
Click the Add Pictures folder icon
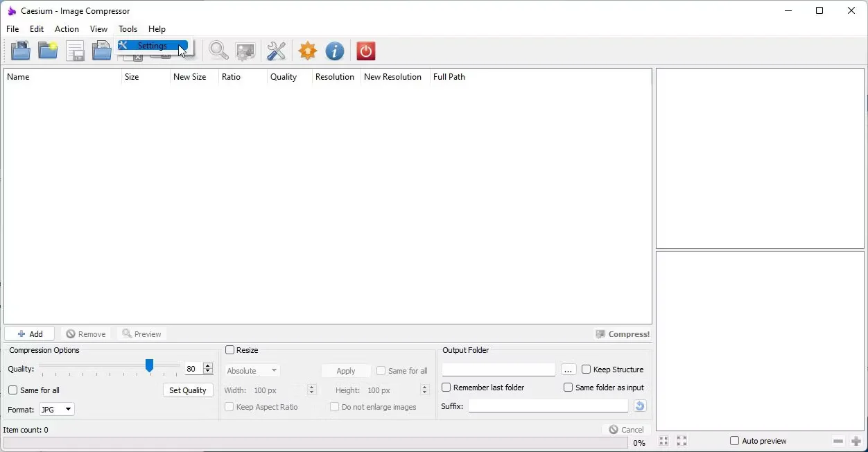(x=21, y=51)
